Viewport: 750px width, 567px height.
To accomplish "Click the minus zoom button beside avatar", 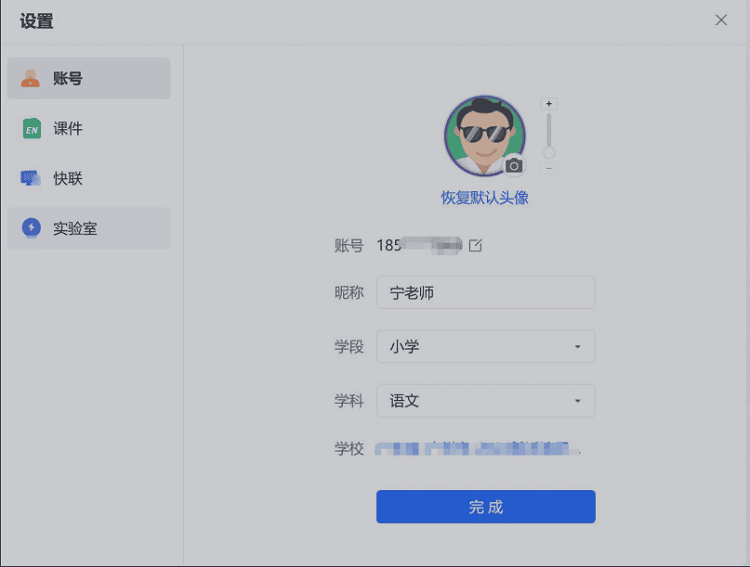I will click(549, 168).
